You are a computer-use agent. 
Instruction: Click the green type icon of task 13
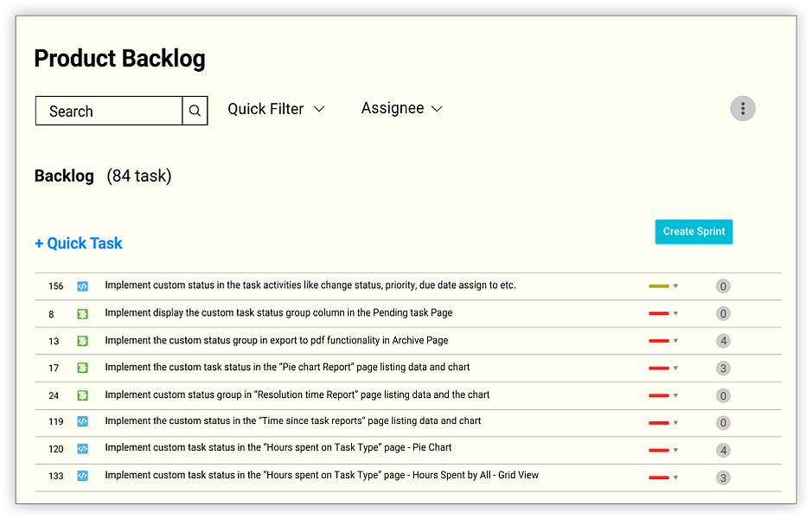[x=82, y=341]
